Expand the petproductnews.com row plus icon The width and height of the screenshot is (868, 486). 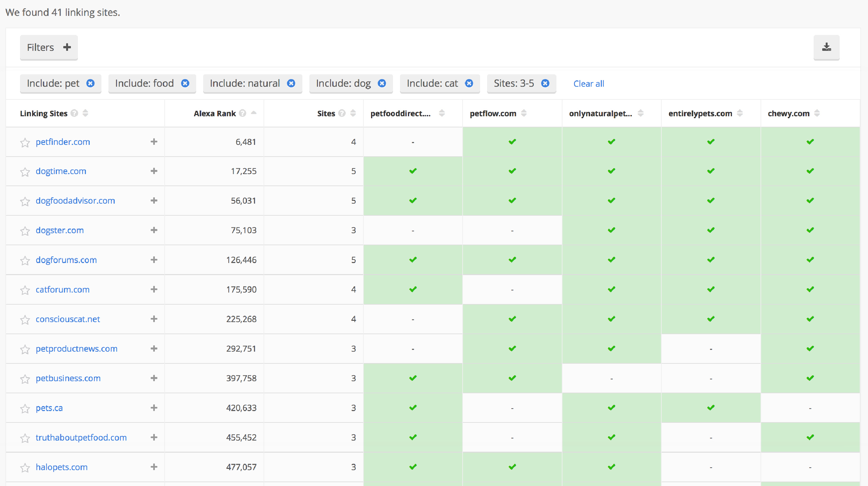pyautogui.click(x=154, y=348)
